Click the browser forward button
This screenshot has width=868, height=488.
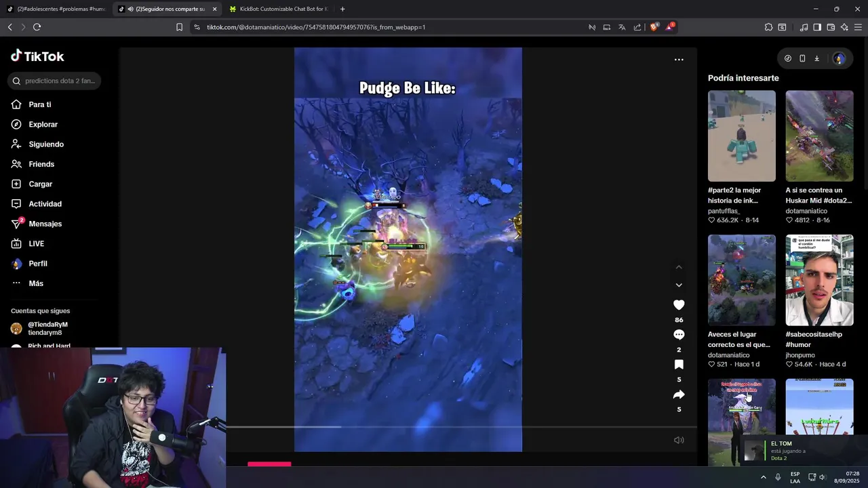[23, 27]
